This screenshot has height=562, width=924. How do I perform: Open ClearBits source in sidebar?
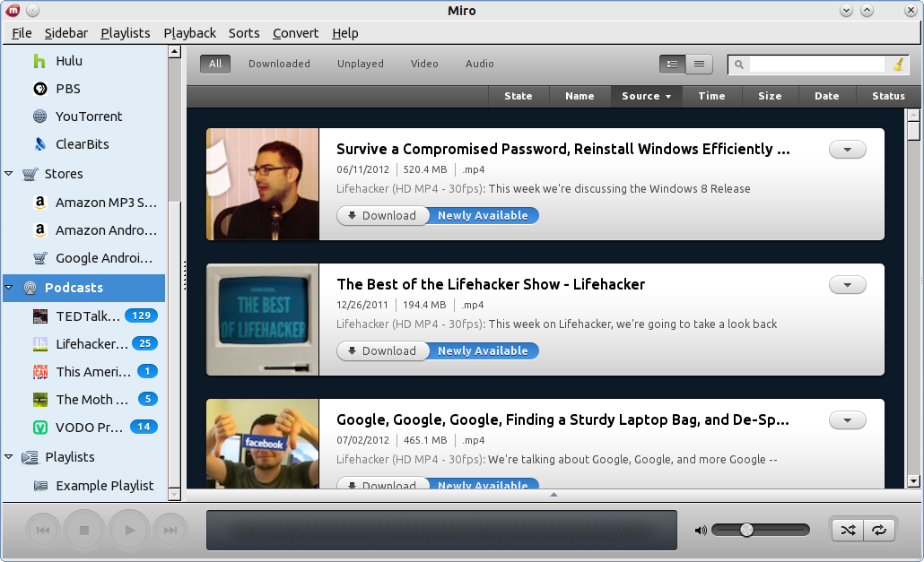point(83,144)
